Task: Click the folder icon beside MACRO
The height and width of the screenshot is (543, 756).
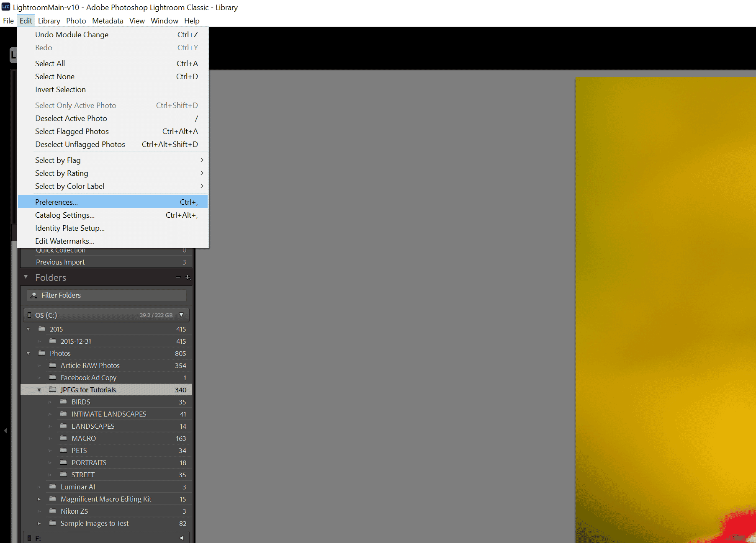Action: click(63, 438)
